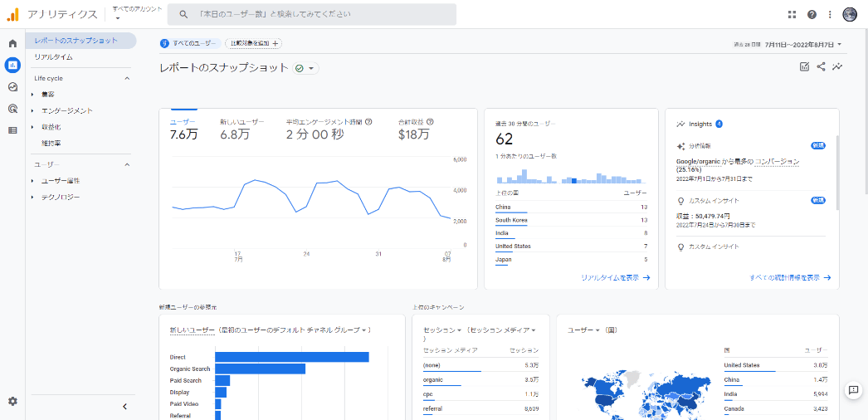Open the Help question mark icon
The width and height of the screenshot is (868, 420).
812,14
